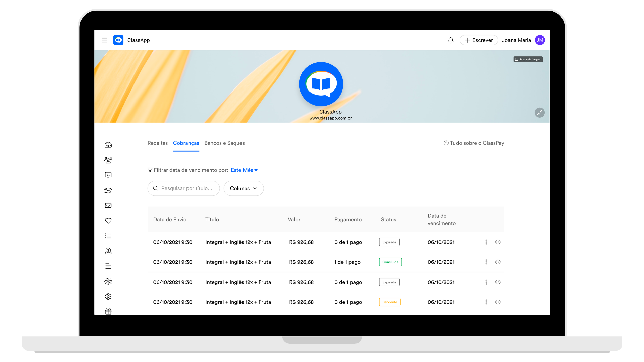
Task: Open the settings gear sidebar icon
Action: click(108, 296)
